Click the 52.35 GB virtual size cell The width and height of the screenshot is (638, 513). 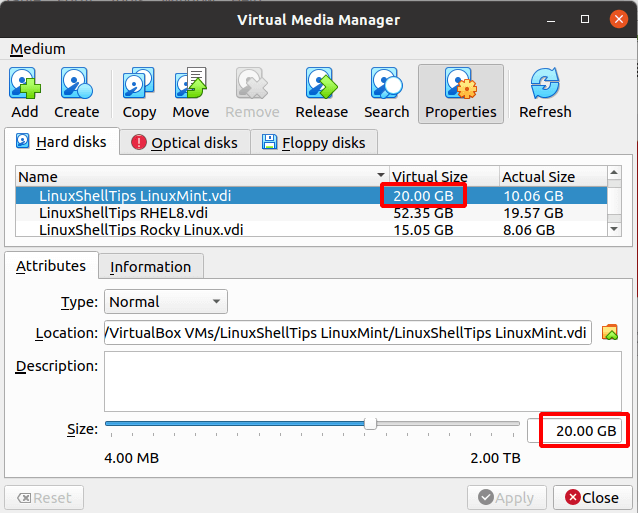coord(423,213)
